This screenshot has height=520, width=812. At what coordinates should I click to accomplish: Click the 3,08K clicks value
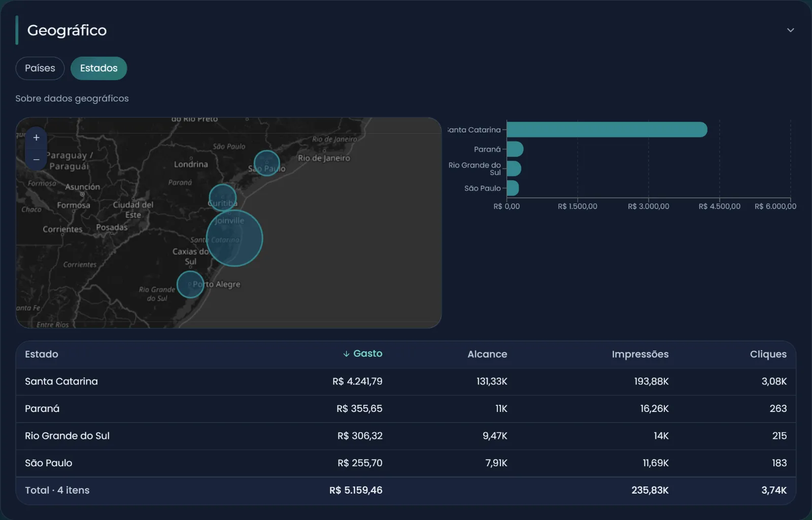tap(774, 382)
